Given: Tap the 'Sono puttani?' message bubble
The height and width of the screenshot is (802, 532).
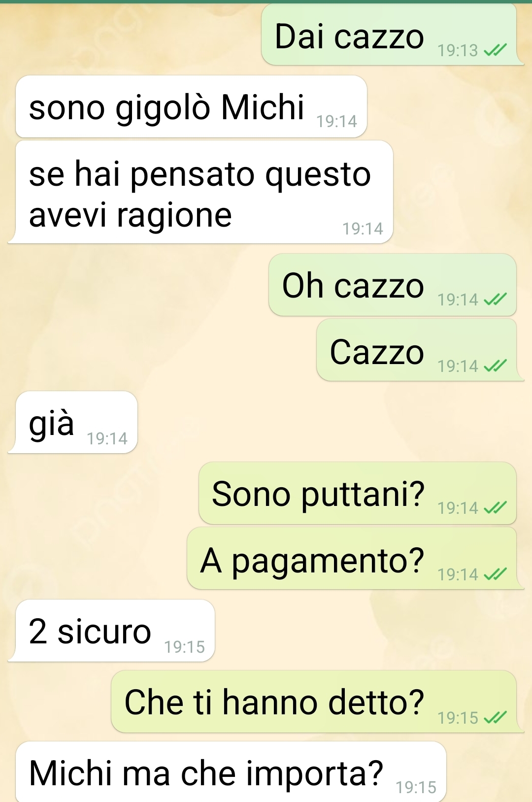Looking at the screenshot, I should [x=358, y=493].
